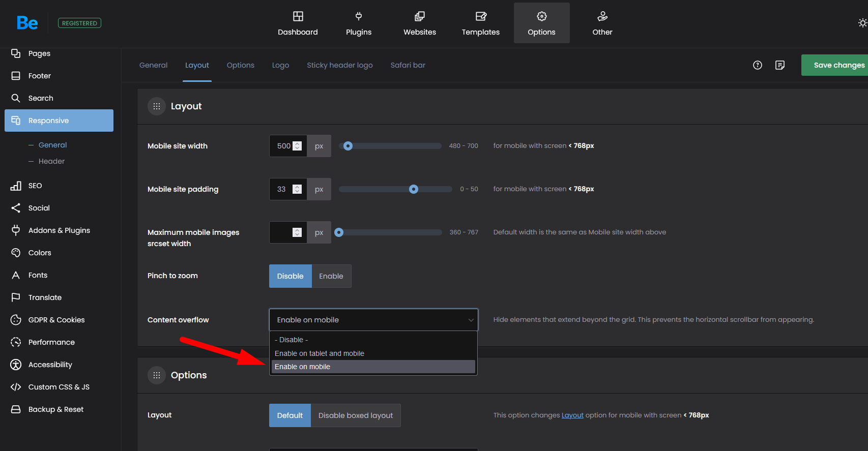This screenshot has width=868, height=451.
Task: Click the Mobile site width slider handle
Action: [x=348, y=146]
